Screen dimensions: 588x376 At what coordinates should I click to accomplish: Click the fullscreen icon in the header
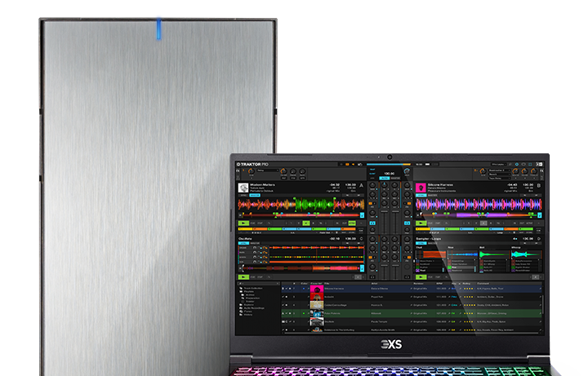tap(530, 165)
